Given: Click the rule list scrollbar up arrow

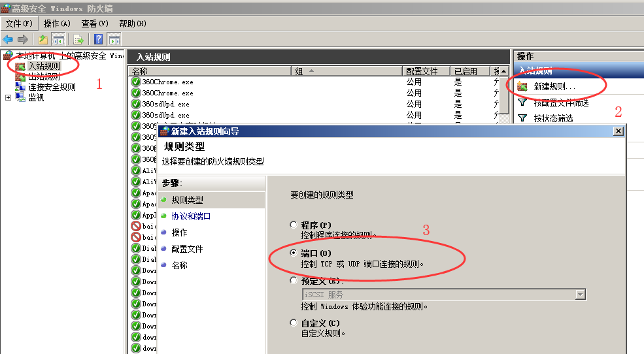Looking at the screenshot, I should [504, 71].
